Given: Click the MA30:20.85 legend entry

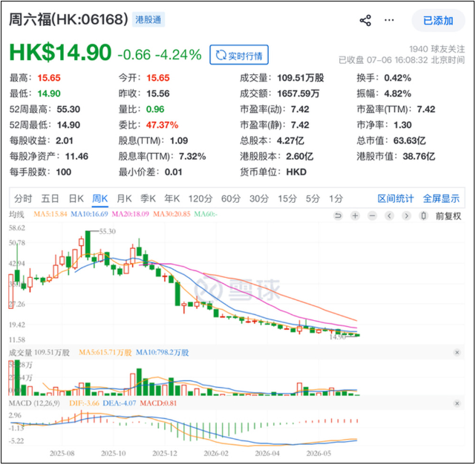Looking at the screenshot, I should pyautogui.click(x=172, y=214).
